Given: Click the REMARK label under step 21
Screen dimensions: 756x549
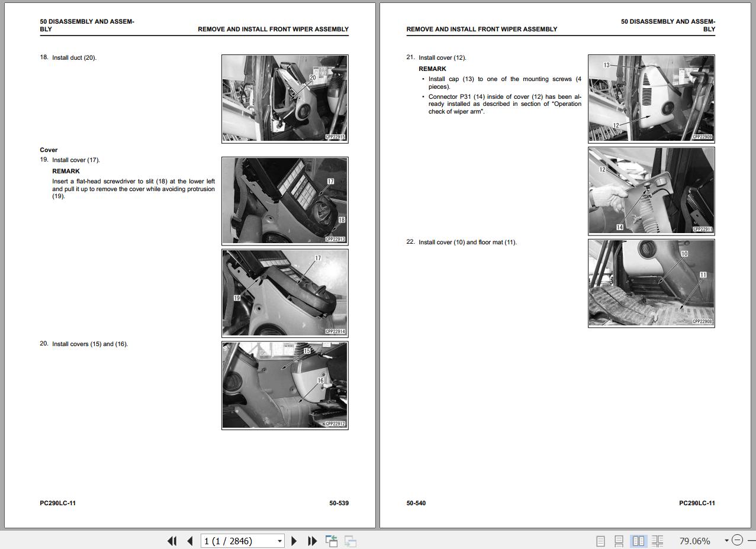Looking at the screenshot, I should pyautogui.click(x=432, y=69).
